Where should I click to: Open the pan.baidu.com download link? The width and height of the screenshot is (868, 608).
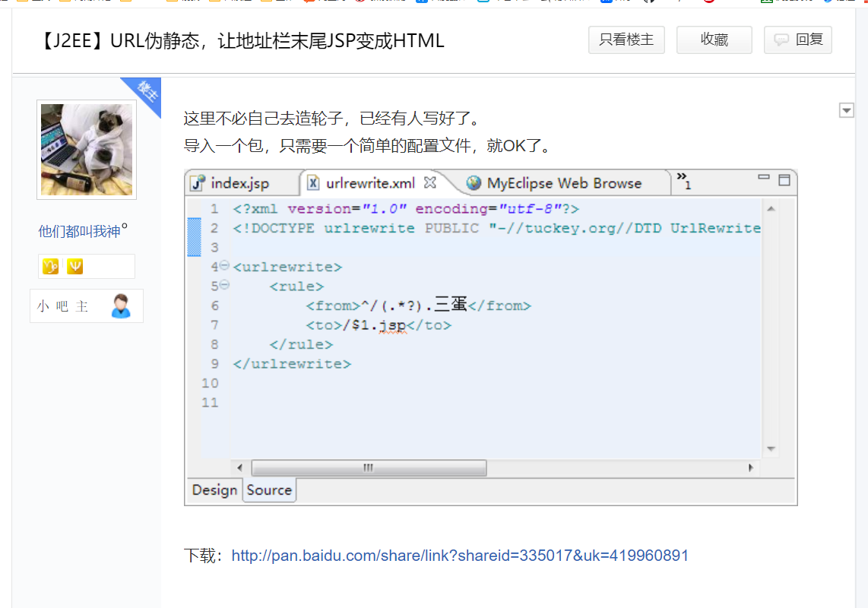(x=460, y=556)
